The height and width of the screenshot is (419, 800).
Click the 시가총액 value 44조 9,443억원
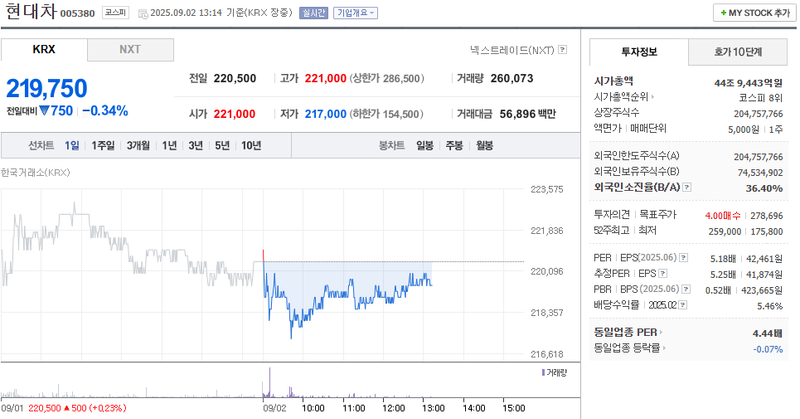[748, 83]
